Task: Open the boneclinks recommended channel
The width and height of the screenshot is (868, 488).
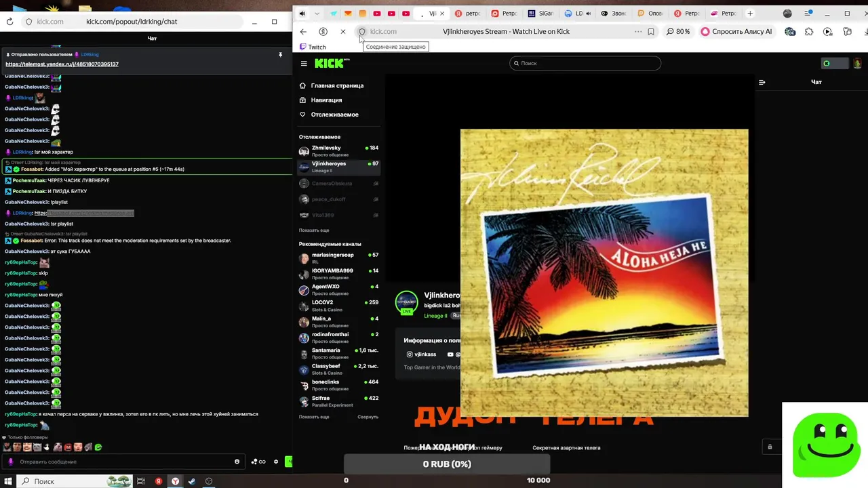Action: (x=338, y=385)
